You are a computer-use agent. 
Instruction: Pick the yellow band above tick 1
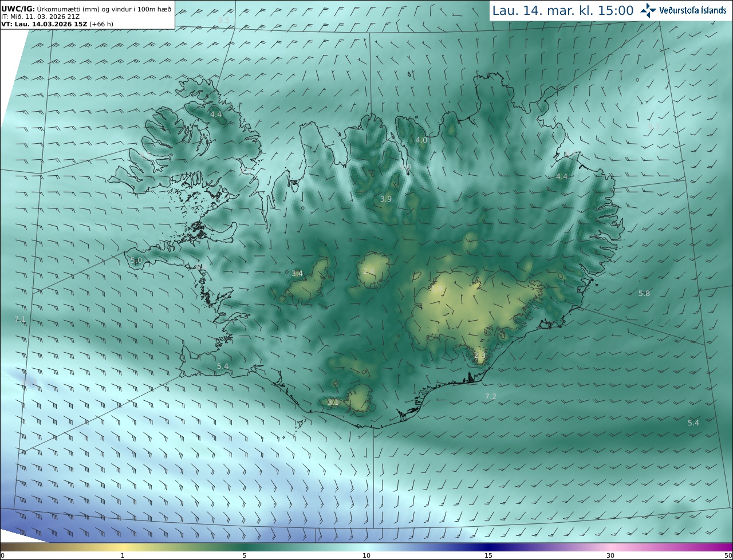[x=122, y=547]
